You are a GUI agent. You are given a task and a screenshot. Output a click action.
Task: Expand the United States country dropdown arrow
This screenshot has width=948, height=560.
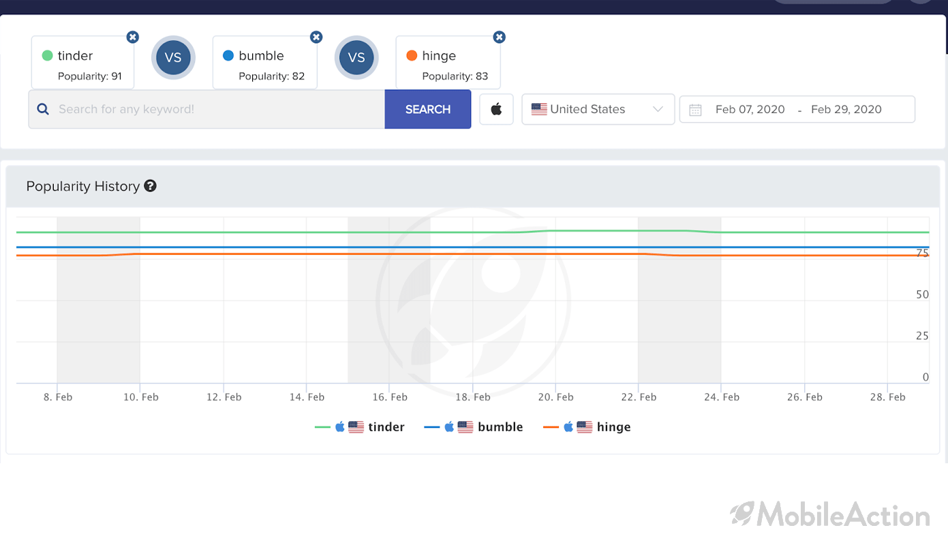(658, 109)
